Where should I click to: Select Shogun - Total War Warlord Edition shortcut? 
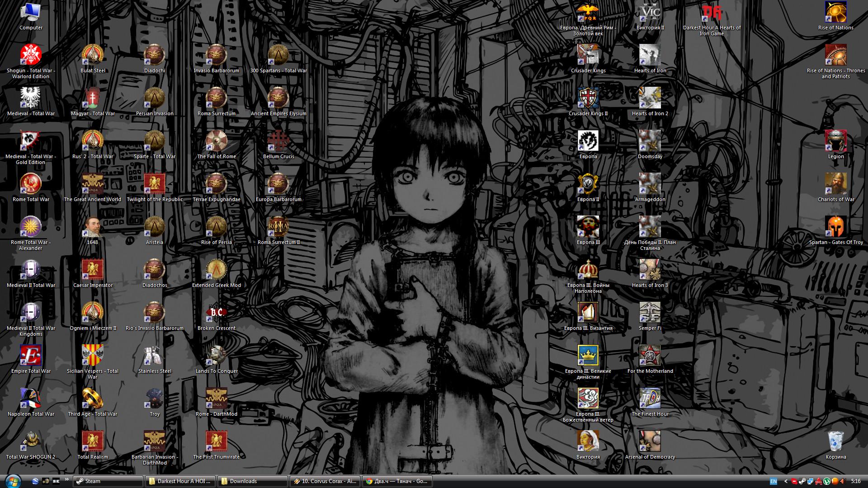31,61
